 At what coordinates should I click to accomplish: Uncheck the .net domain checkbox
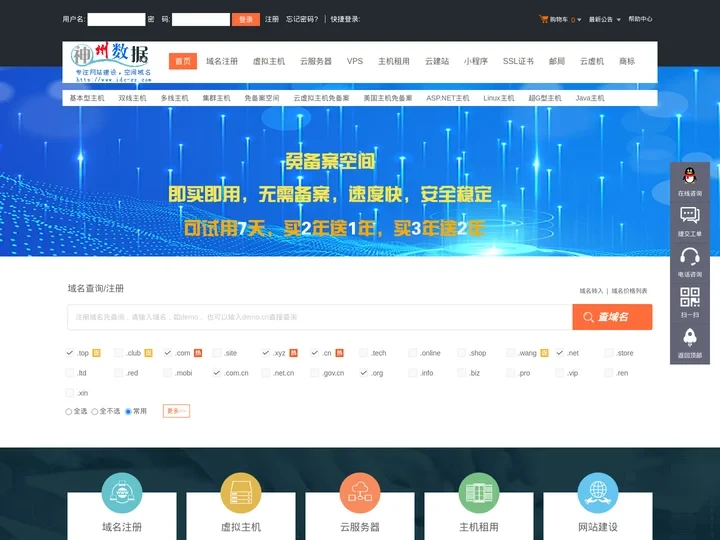(x=560, y=353)
